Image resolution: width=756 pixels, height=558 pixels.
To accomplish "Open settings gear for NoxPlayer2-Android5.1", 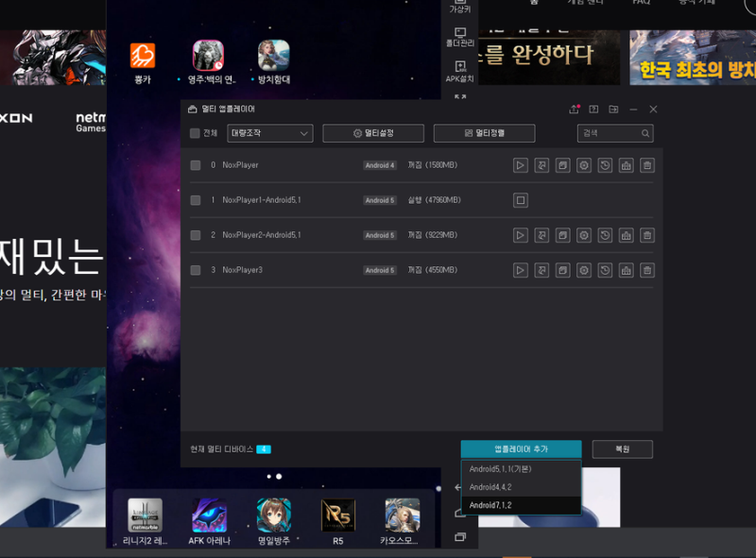I will click(x=584, y=235).
